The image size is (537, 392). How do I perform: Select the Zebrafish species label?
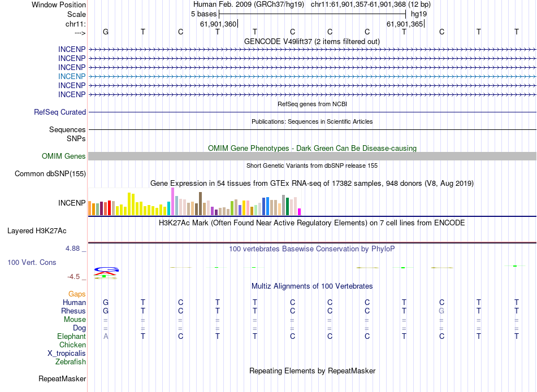pyautogui.click(x=71, y=361)
